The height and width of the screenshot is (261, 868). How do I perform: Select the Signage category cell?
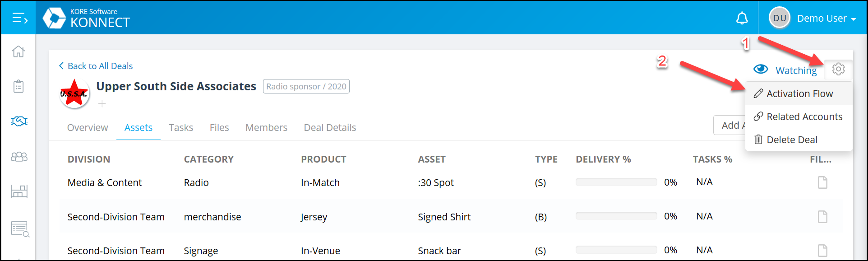[201, 251]
